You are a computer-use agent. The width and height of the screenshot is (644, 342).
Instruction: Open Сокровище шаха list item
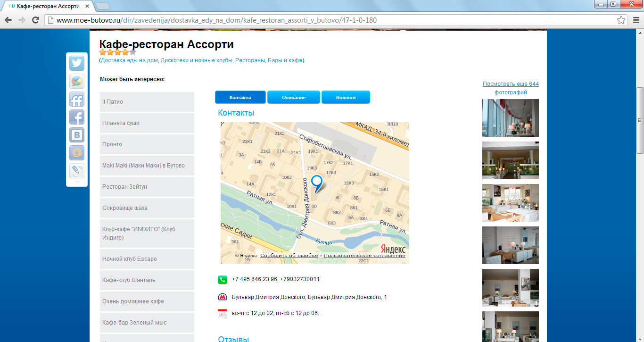[x=147, y=208]
